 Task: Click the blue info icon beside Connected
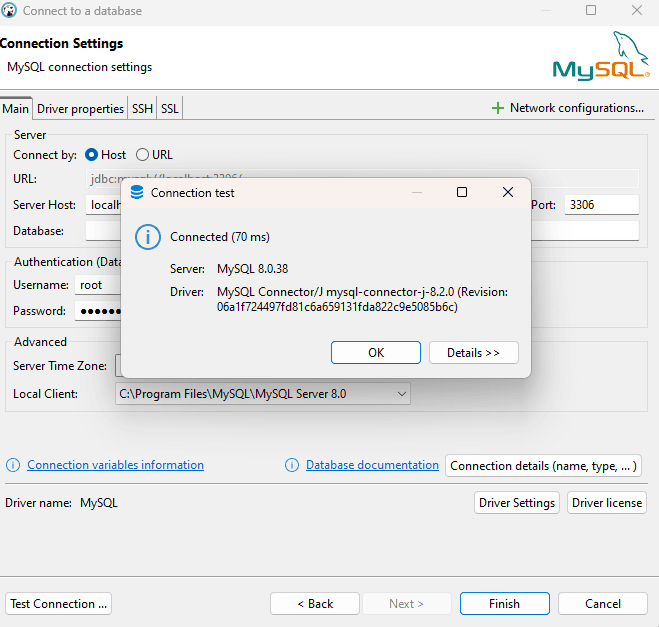tap(148, 237)
